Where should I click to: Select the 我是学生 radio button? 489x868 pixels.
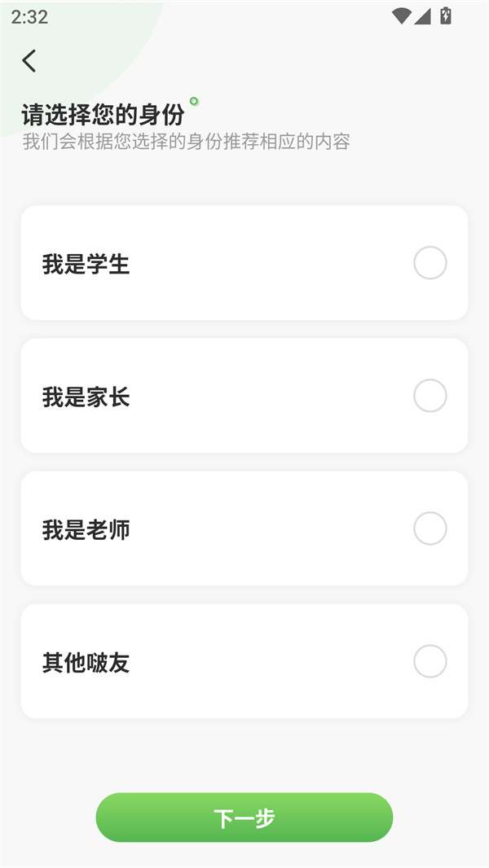pos(430,263)
